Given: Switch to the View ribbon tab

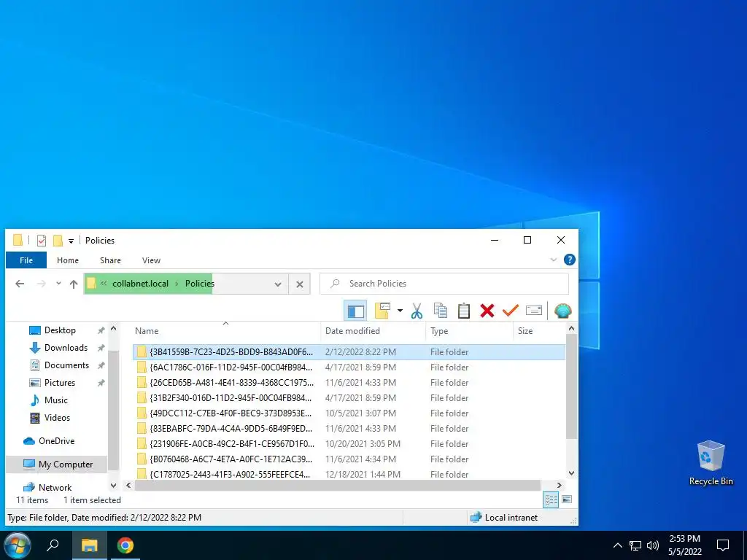Looking at the screenshot, I should click(151, 260).
